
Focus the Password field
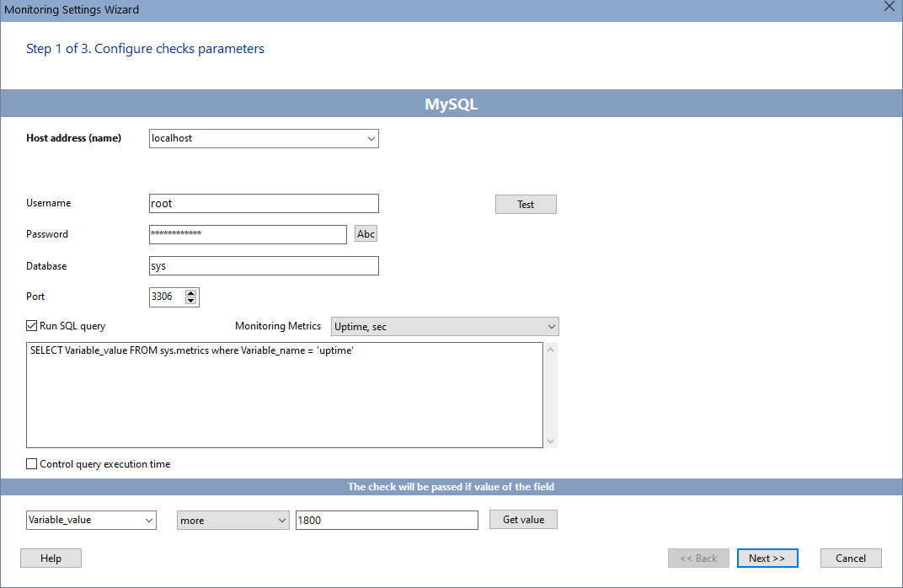pos(248,234)
